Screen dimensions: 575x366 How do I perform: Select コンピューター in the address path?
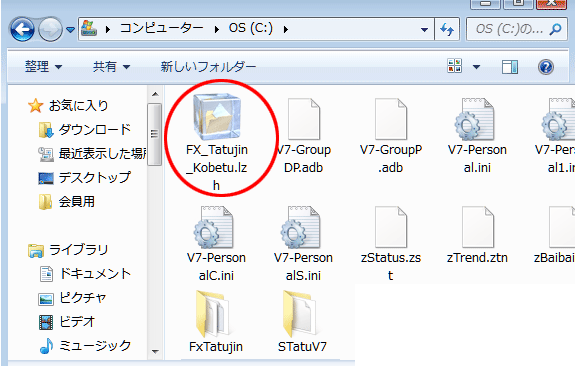point(161,28)
